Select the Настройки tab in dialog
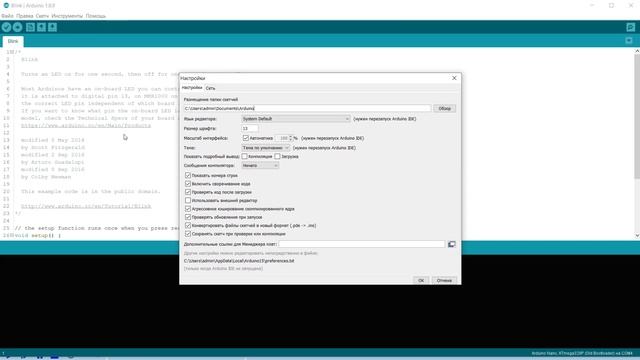Image resolution: width=640 pixels, height=360 pixels. point(192,88)
